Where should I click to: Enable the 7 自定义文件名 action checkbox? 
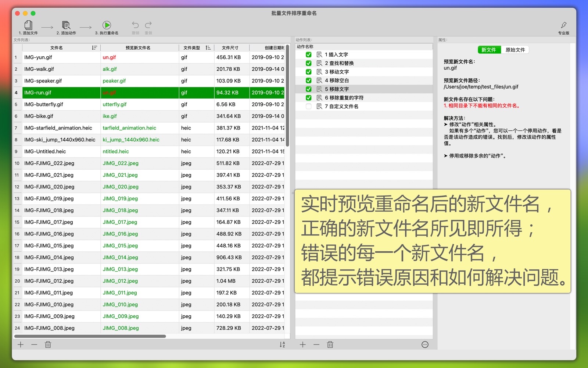(x=309, y=106)
